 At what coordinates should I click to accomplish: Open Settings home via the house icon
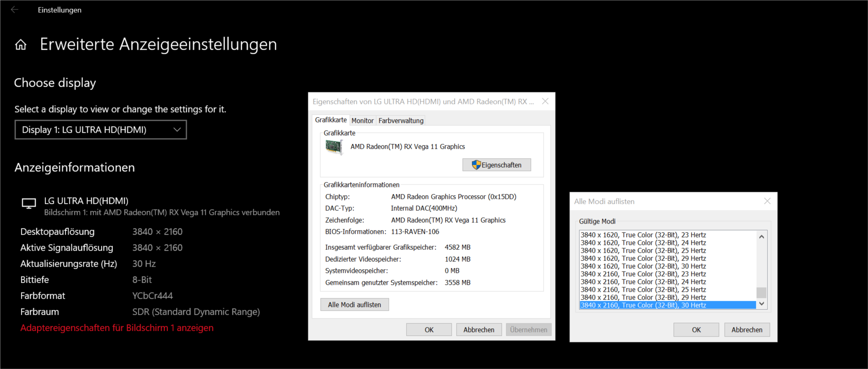[x=21, y=44]
